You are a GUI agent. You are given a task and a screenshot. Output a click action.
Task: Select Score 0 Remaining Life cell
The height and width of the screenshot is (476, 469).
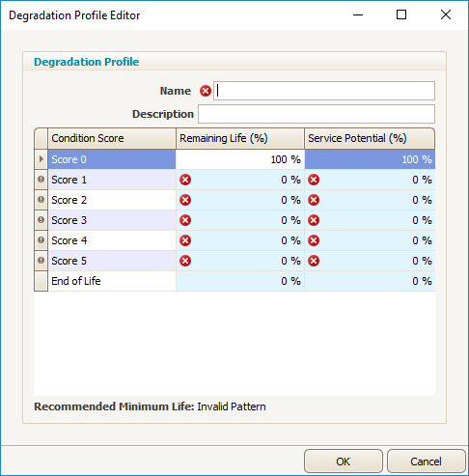pos(240,159)
